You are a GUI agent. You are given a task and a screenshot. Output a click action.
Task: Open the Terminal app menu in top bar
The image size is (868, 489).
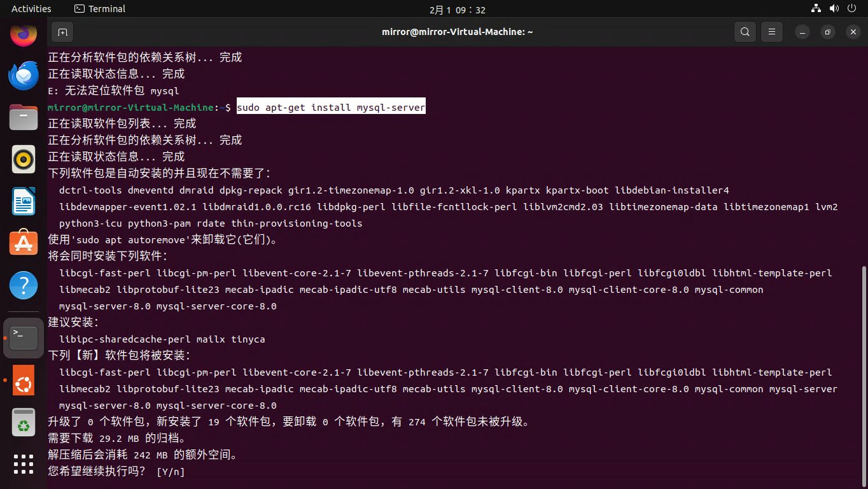pyautogui.click(x=100, y=9)
